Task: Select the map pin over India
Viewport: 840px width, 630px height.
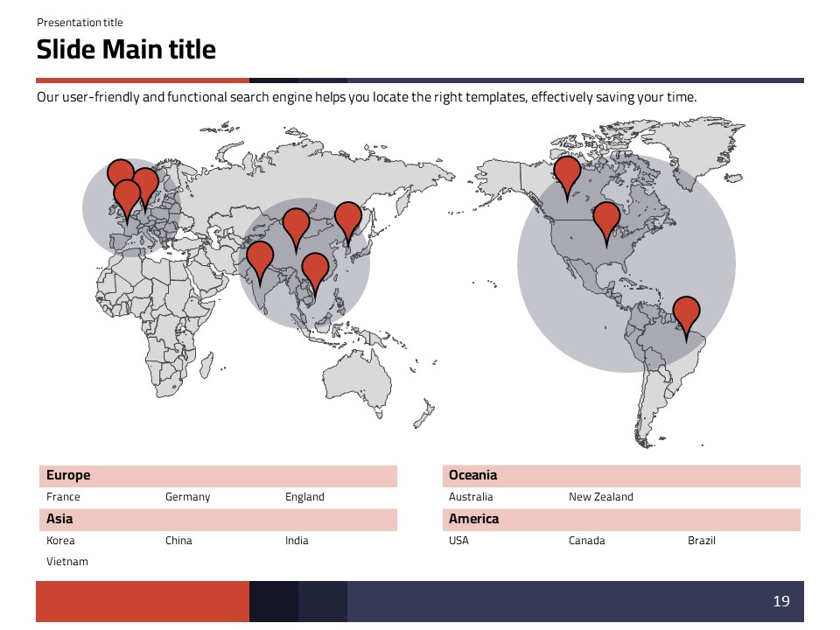Action: pos(260,259)
